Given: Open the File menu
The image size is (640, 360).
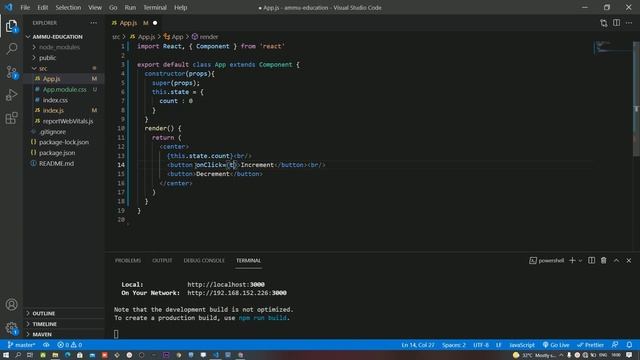Looking at the screenshot, I should (x=25, y=7).
